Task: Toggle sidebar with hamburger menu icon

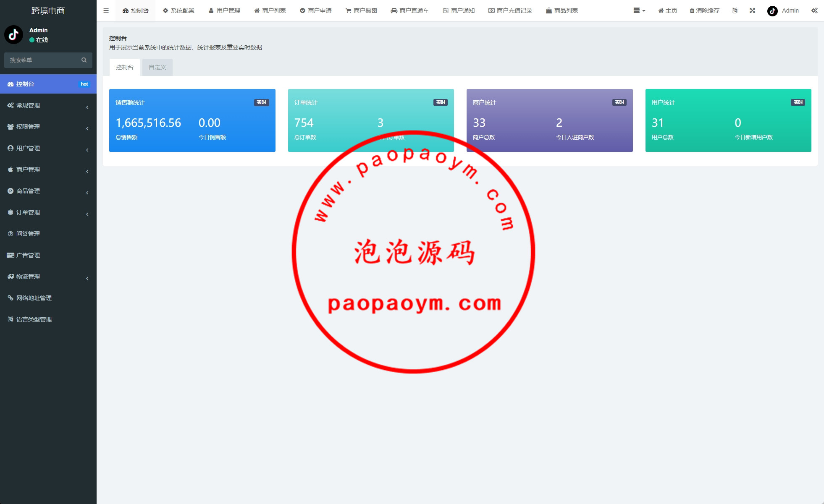Action: click(x=106, y=10)
